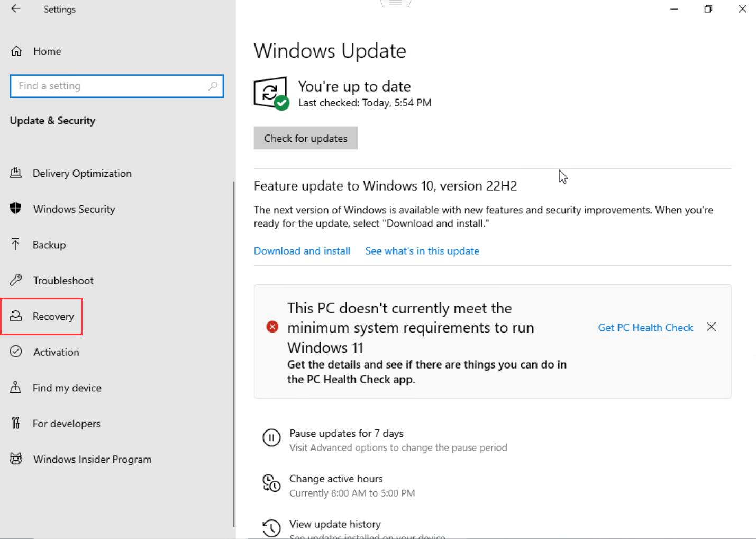The image size is (756, 539).
Task: Go to Windows Security page
Action: 74,209
